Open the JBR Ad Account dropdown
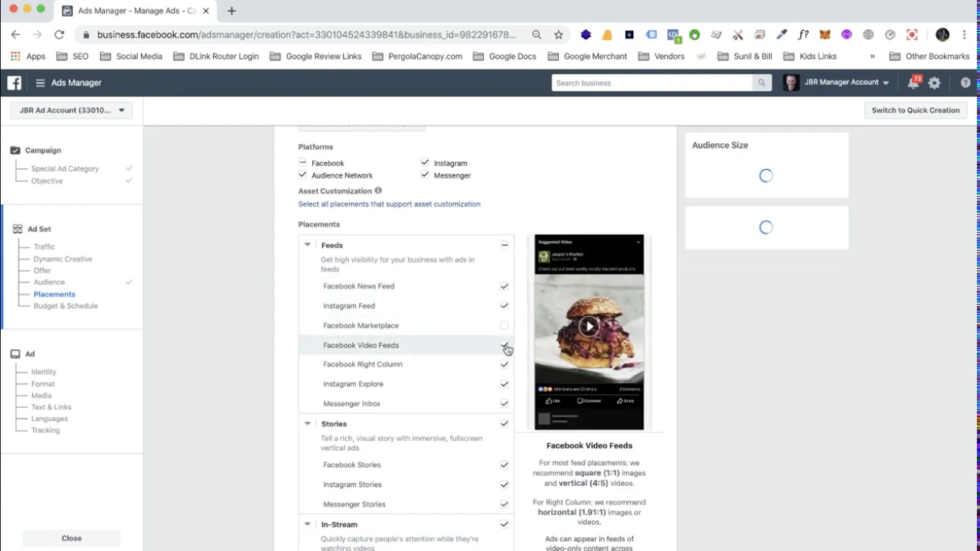The image size is (980, 551). point(71,110)
